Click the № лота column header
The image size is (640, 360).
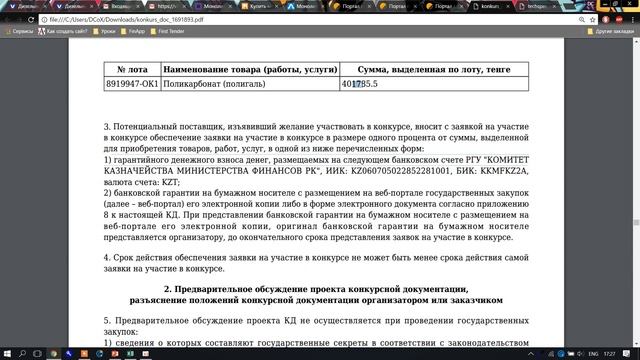pos(132,70)
